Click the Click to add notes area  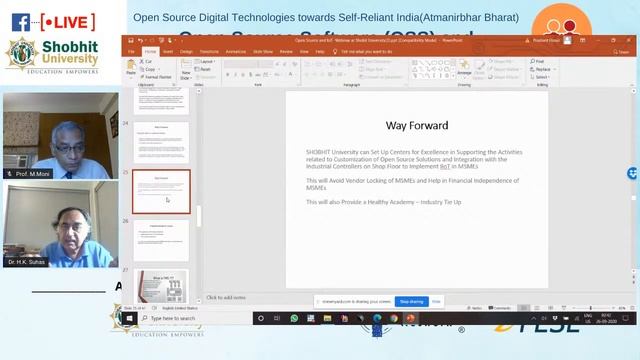[226, 298]
